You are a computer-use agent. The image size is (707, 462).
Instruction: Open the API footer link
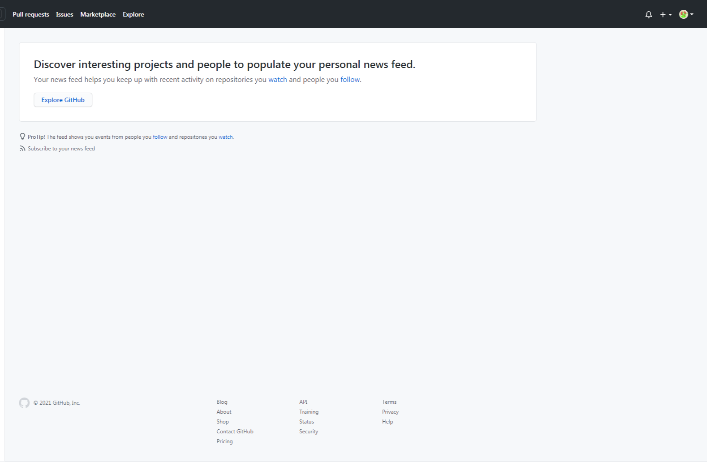303,402
